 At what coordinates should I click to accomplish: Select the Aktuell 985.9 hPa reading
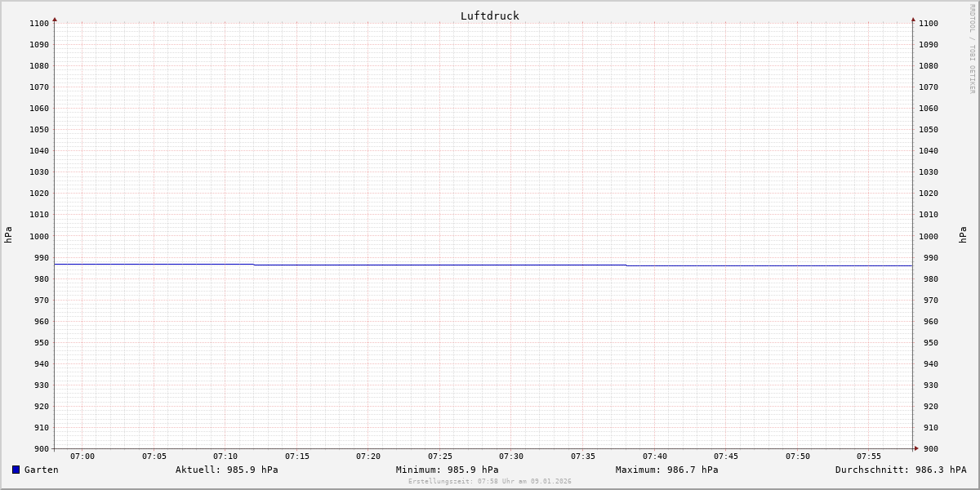(226, 470)
